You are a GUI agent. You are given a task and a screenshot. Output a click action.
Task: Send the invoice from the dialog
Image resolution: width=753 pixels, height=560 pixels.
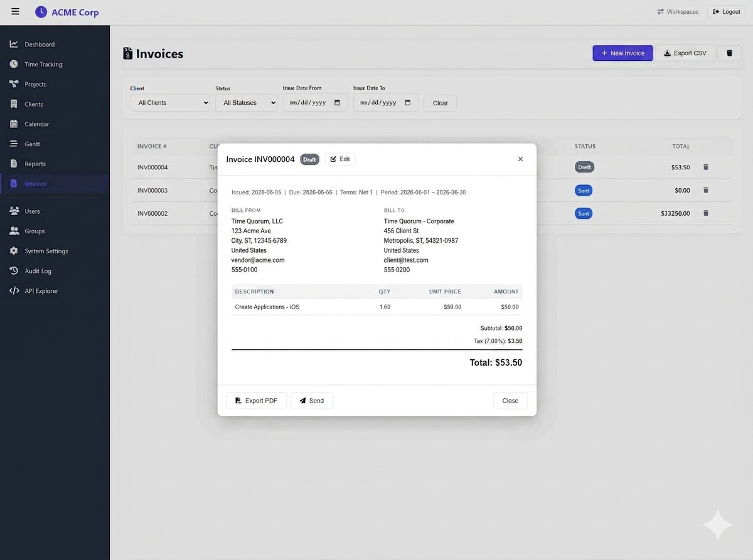312,401
